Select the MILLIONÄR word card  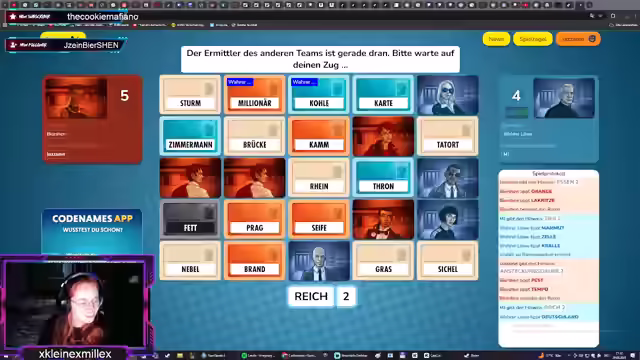click(x=254, y=95)
